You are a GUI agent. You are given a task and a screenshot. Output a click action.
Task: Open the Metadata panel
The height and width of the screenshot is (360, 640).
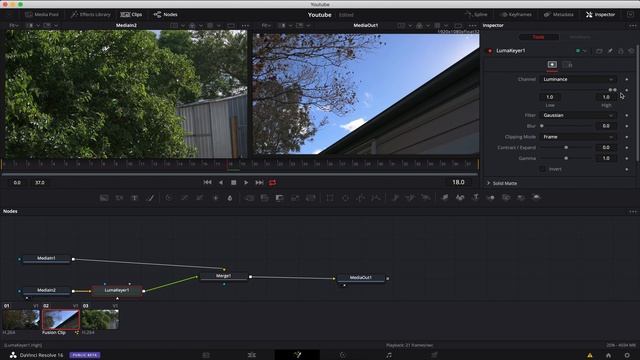coord(559,14)
